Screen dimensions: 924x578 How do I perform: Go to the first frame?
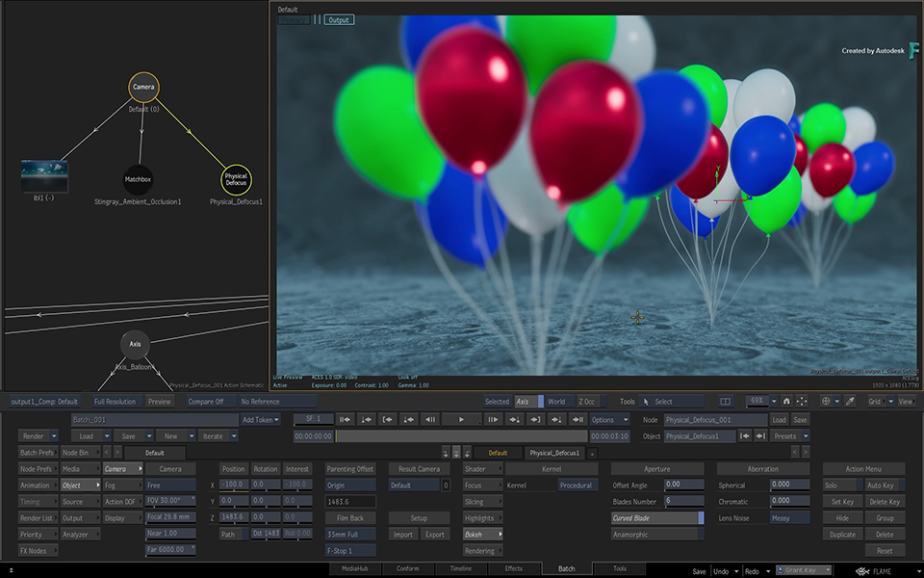tap(345, 419)
